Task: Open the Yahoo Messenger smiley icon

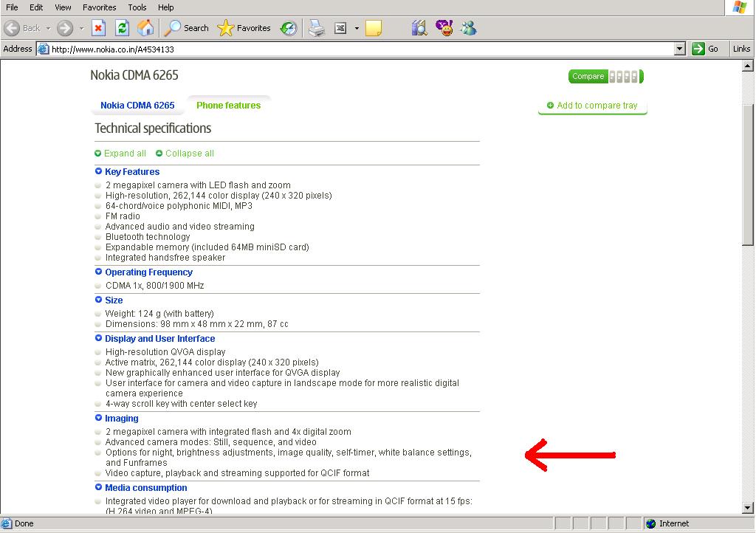Action: (x=444, y=28)
